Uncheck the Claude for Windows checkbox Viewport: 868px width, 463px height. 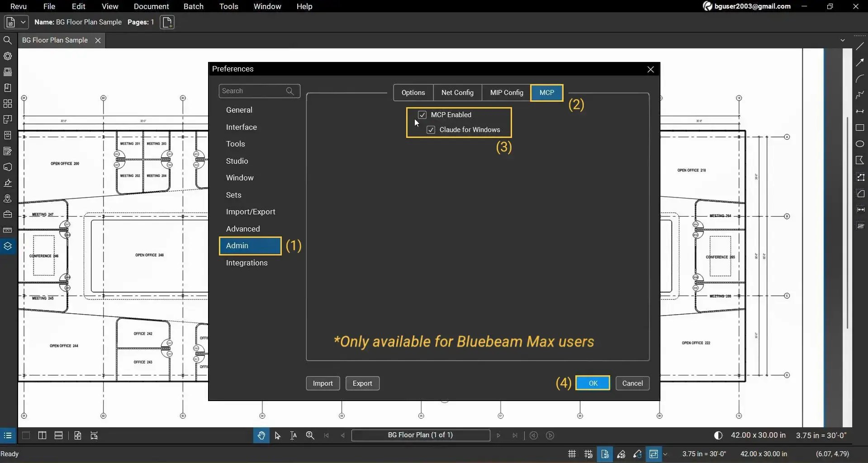(431, 130)
